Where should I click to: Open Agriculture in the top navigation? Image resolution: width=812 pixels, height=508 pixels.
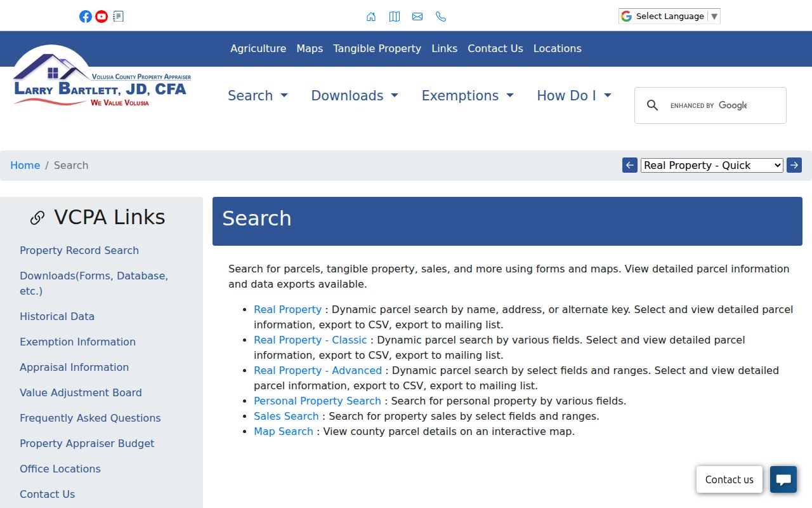(x=258, y=49)
